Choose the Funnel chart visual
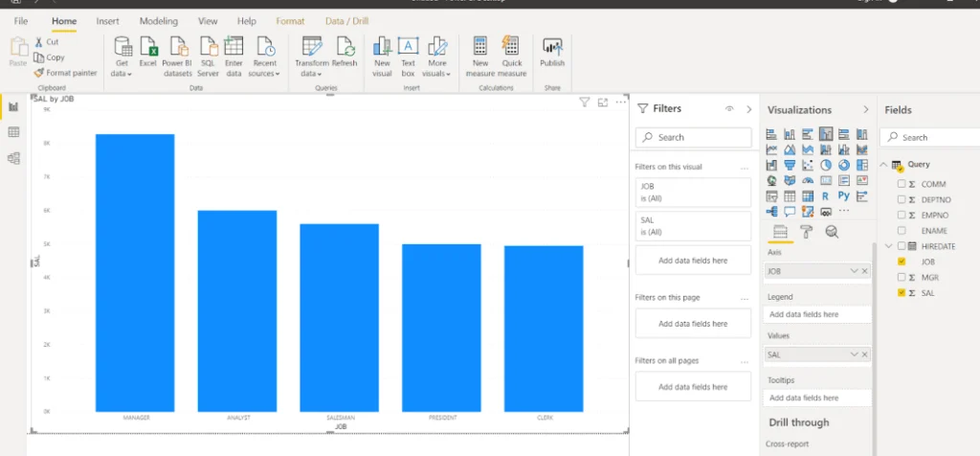 pyautogui.click(x=790, y=165)
